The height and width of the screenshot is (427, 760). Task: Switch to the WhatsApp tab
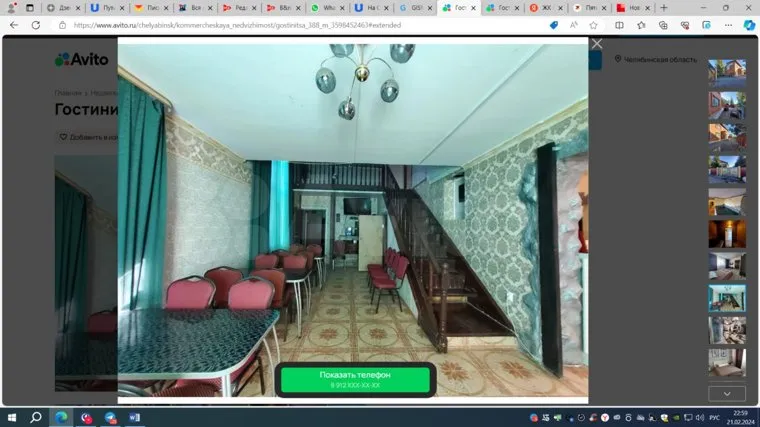(x=322, y=7)
